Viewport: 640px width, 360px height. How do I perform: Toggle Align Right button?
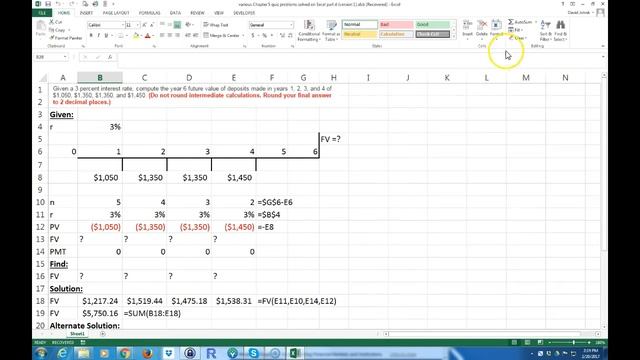pyautogui.click(x=177, y=36)
